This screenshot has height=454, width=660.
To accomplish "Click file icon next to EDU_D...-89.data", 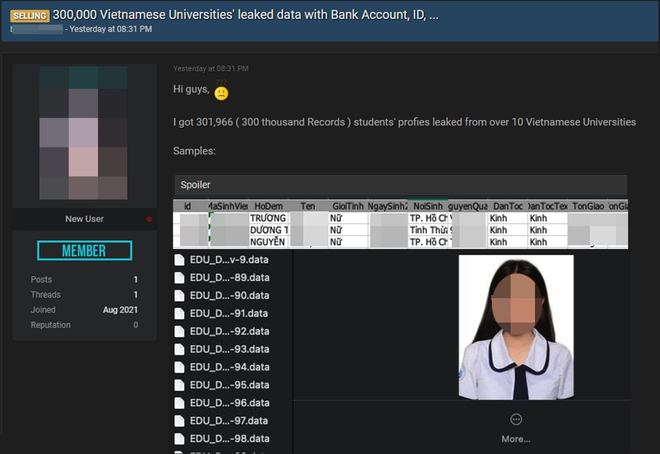I will pyautogui.click(x=181, y=278).
